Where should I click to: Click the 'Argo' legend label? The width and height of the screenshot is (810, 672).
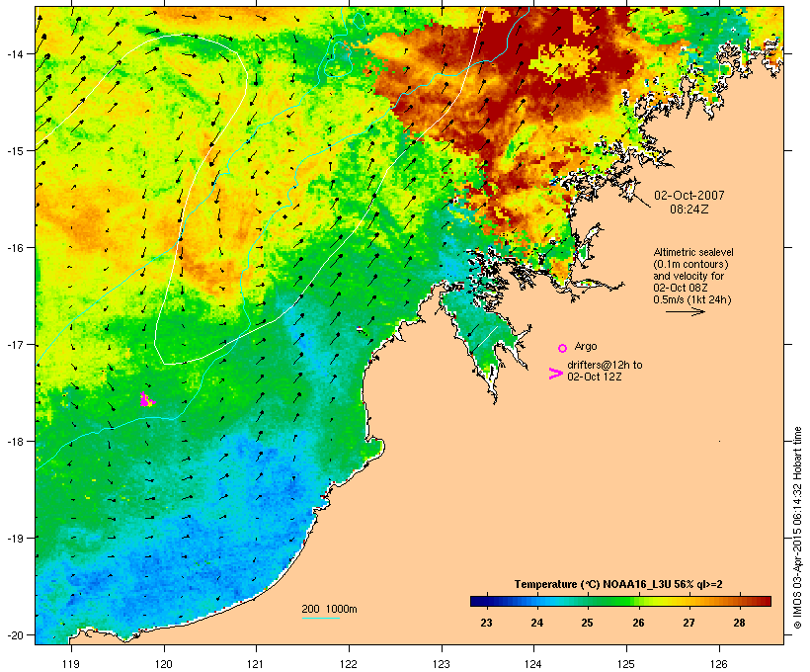(x=586, y=346)
